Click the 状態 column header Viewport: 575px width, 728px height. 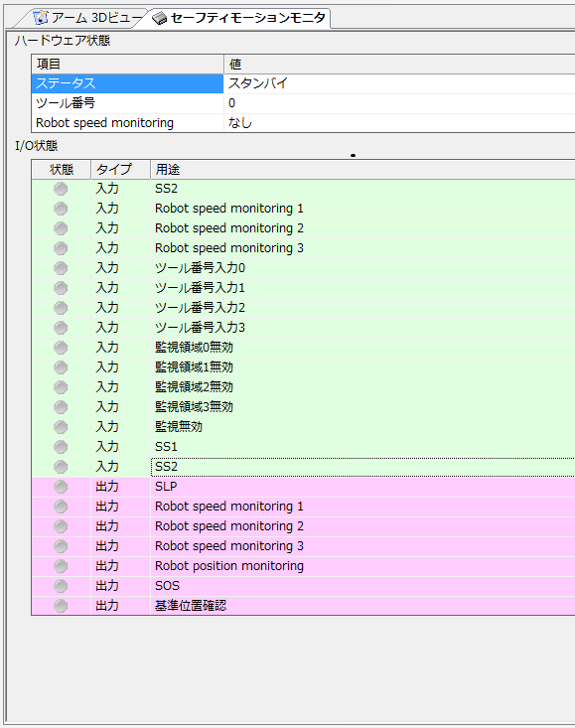62,170
